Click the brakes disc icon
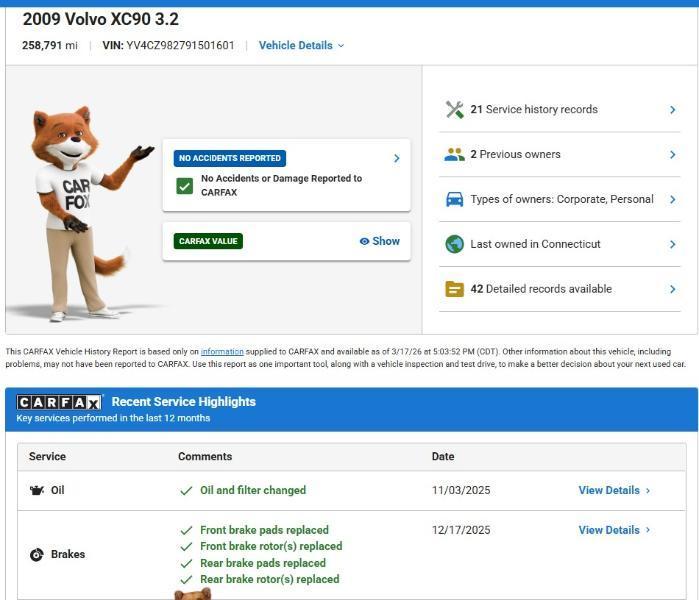Image resolution: width=699 pixels, height=600 pixels. click(x=37, y=555)
